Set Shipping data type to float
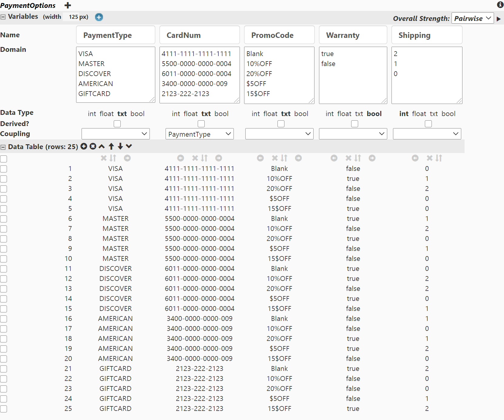 point(419,114)
